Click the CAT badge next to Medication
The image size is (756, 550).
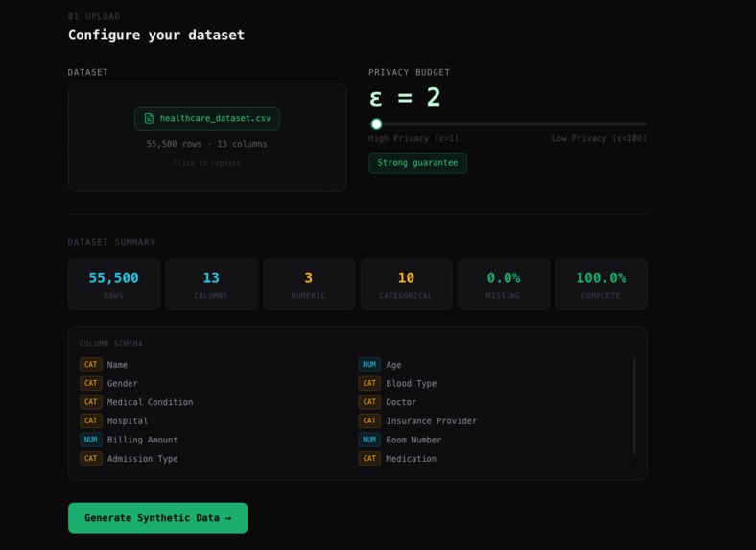pyautogui.click(x=369, y=459)
